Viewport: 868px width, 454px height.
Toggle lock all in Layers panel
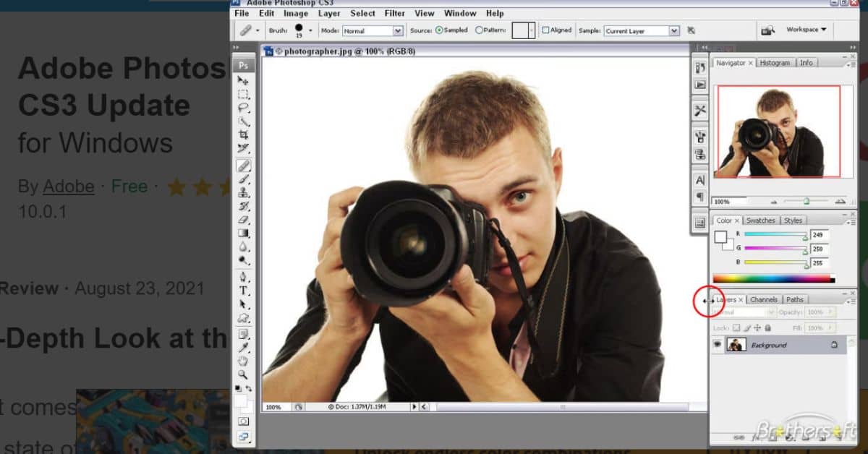[x=767, y=328]
